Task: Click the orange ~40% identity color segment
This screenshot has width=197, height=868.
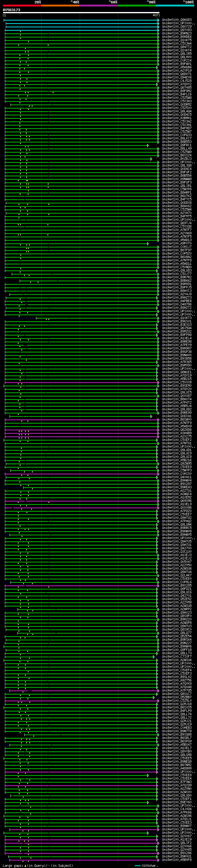Action: 60,6
